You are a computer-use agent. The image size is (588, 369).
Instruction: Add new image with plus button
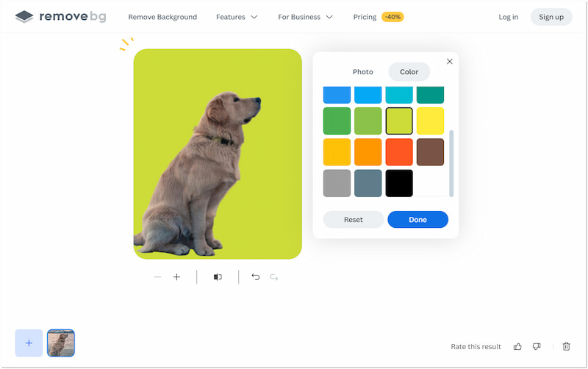pos(29,343)
